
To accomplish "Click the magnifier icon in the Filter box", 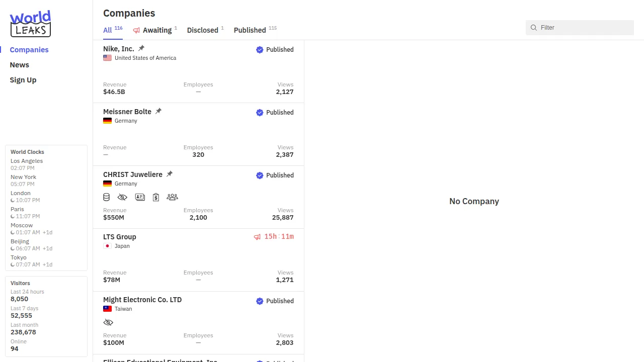I will (x=534, y=28).
